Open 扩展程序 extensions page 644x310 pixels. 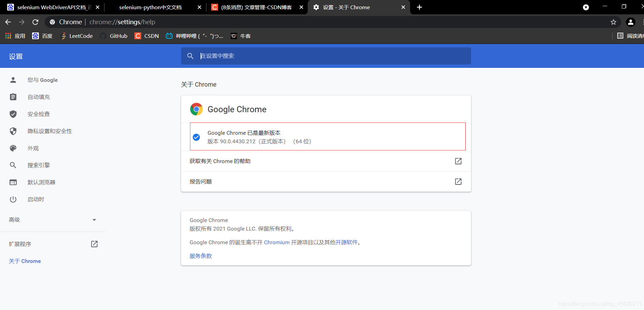53,244
